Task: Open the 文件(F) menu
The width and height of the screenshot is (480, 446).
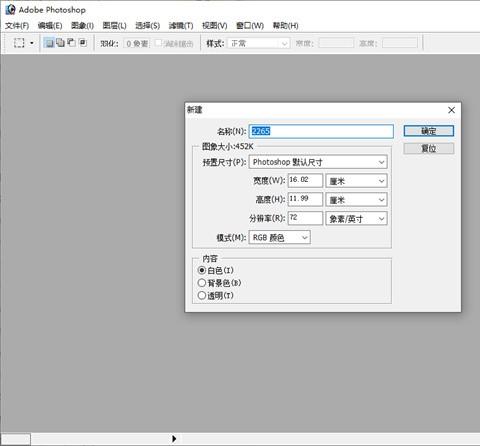Action: click(17, 26)
